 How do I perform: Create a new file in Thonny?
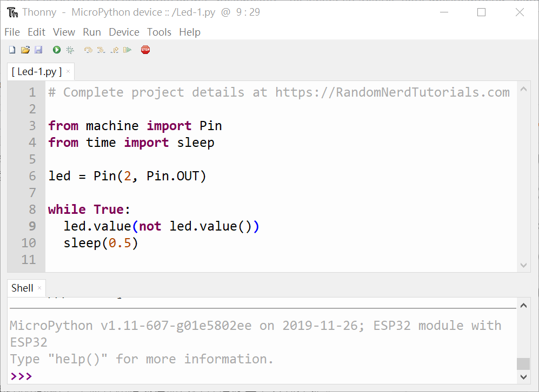(12, 49)
